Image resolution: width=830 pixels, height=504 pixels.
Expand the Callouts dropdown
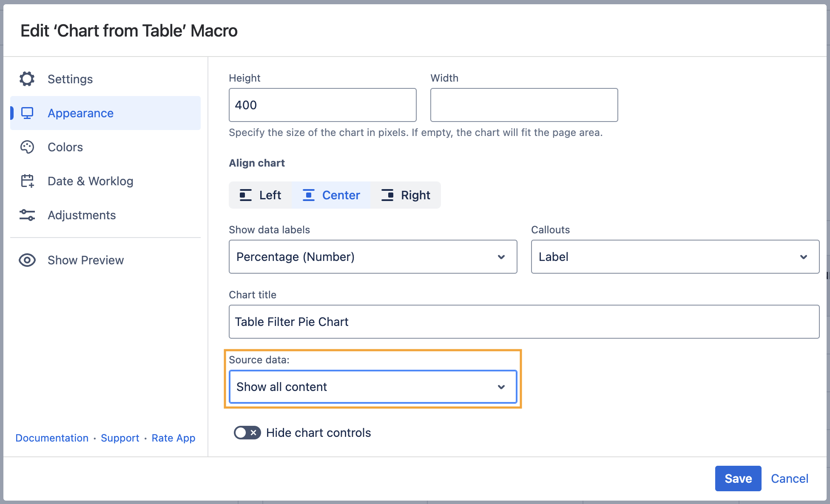point(675,257)
